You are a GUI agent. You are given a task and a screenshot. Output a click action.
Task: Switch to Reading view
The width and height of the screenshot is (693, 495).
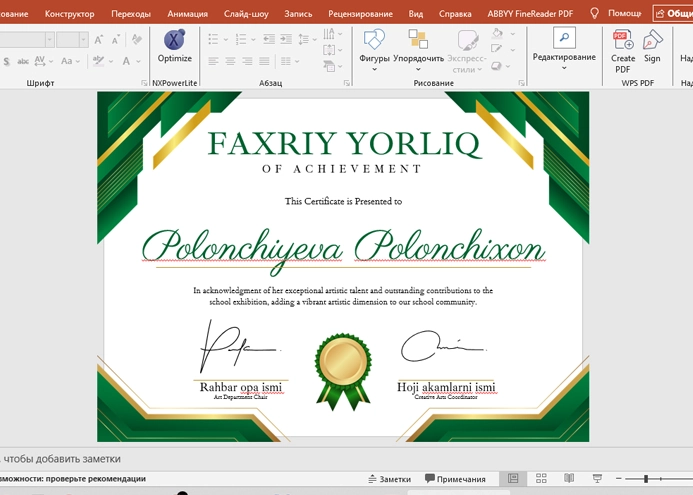coord(569,478)
